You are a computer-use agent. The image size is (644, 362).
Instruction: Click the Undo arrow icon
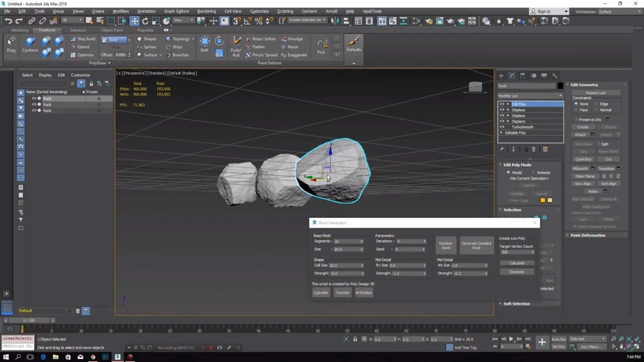click(x=8, y=21)
